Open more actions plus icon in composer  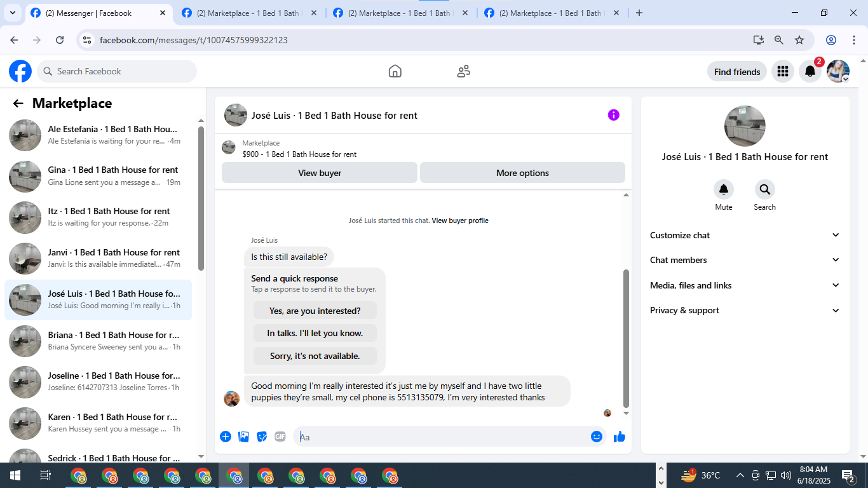coord(226,437)
